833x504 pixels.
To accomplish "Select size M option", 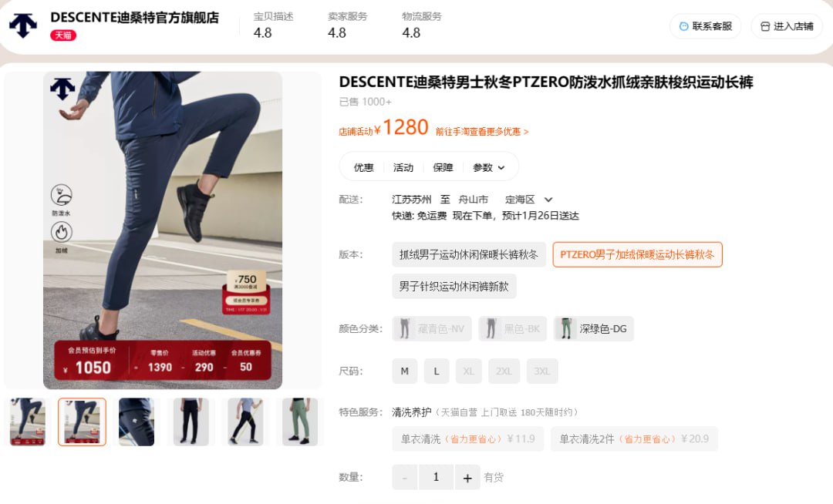I will [x=405, y=371].
